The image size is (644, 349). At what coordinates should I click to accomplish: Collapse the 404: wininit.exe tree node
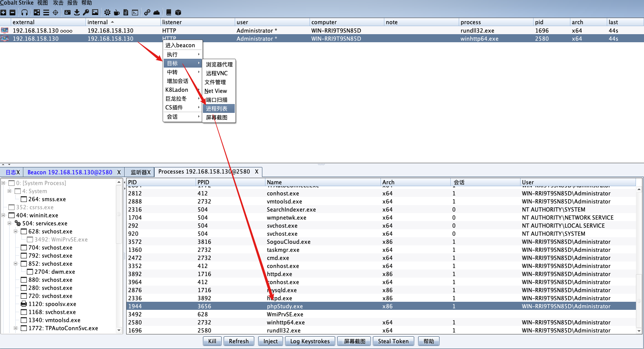(x=3, y=215)
